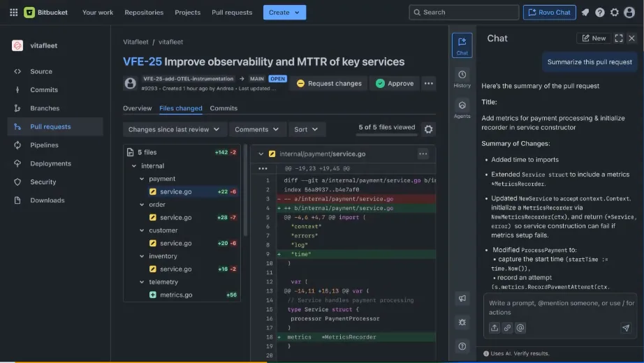This screenshot has height=363, width=644.
Task: Click the upload attachment icon in chat
Action: tap(495, 327)
